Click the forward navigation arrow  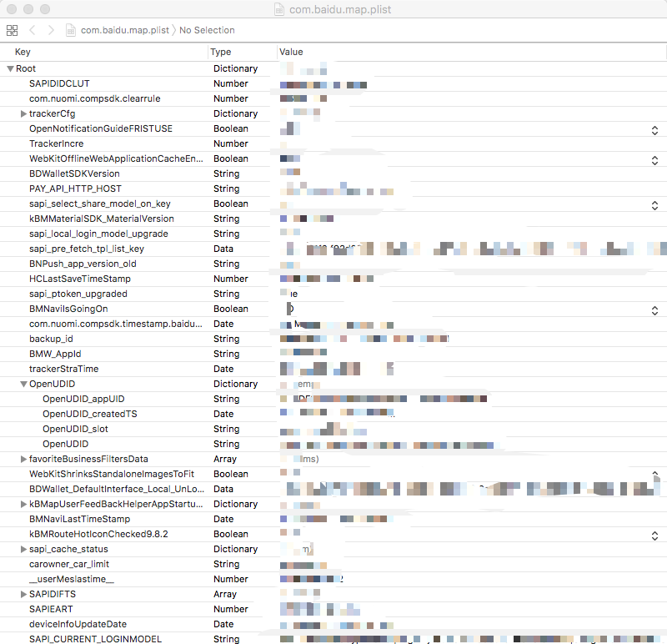(51, 30)
